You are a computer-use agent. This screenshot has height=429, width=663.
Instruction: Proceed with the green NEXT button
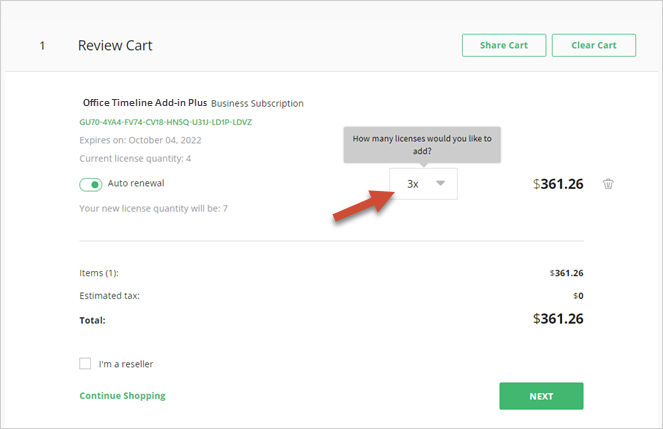541,396
